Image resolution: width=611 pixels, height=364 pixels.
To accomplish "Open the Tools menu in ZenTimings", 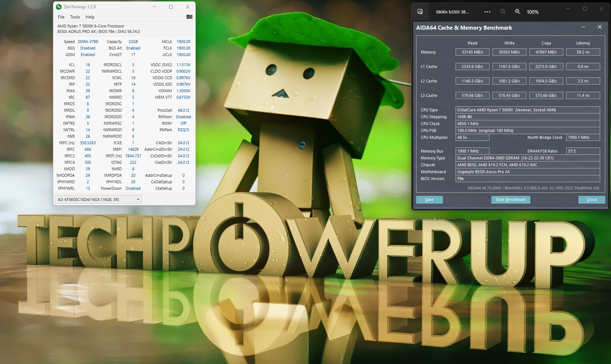I will click(75, 17).
